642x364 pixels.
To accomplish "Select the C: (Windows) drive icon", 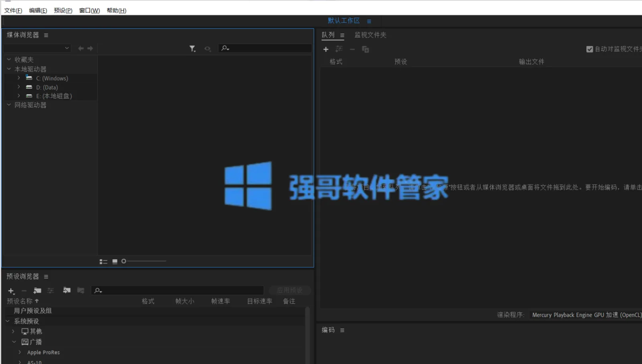I will tap(29, 78).
